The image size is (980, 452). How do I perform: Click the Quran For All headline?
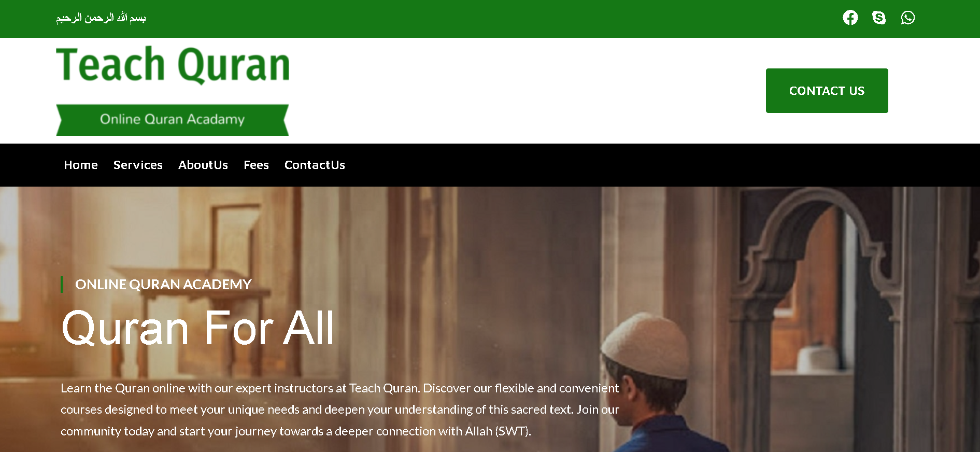198,328
